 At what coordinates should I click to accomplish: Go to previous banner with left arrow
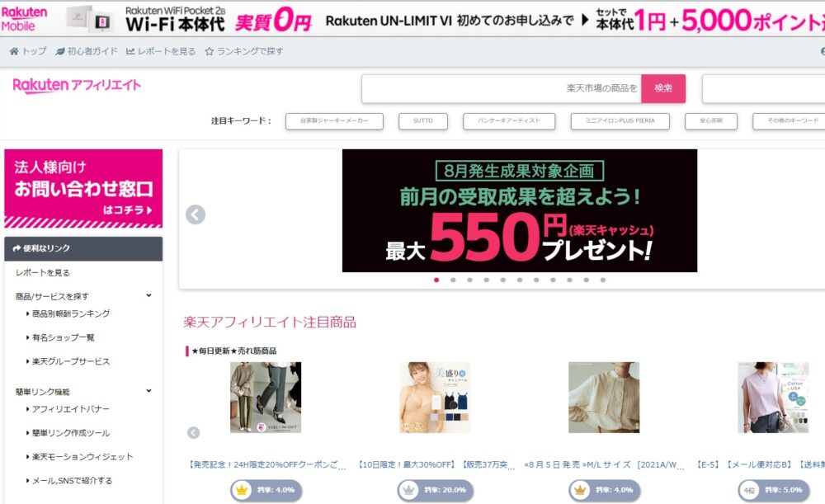[196, 214]
